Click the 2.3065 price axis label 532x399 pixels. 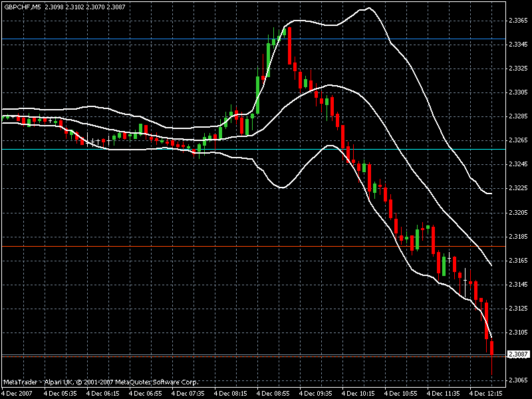[518, 380]
